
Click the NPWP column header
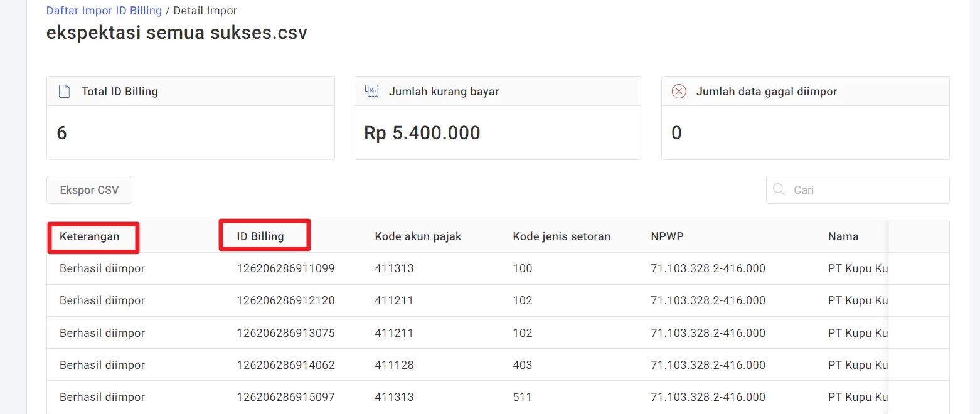668,236
